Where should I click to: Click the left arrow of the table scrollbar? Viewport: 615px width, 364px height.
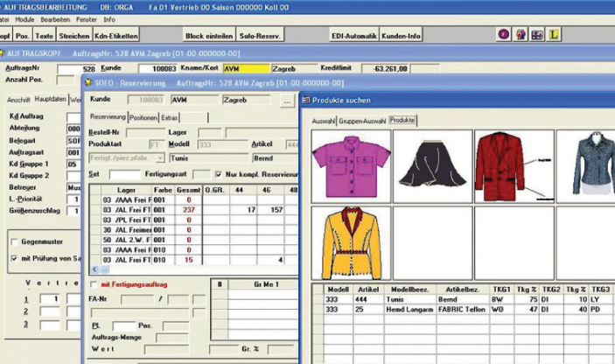pyautogui.click(x=94, y=269)
